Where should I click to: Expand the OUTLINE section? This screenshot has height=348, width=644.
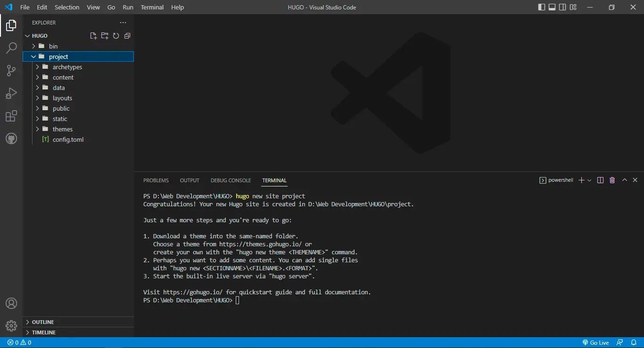tap(78, 322)
